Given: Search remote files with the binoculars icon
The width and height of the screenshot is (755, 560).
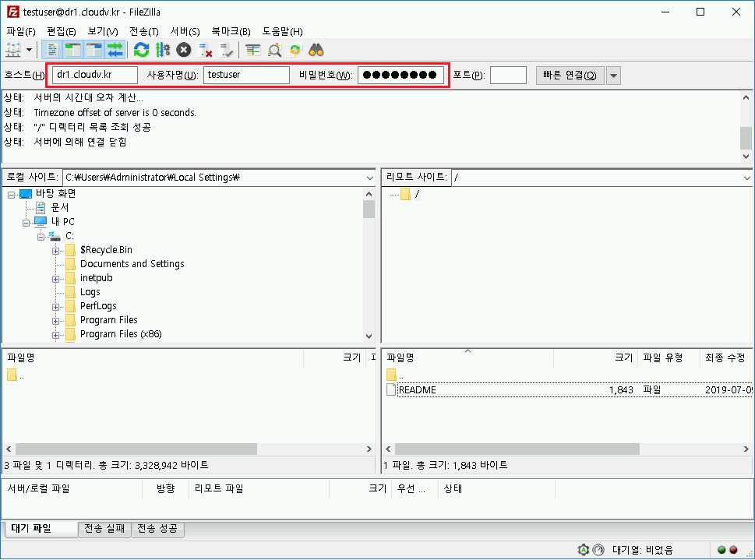Looking at the screenshot, I should pyautogui.click(x=316, y=50).
